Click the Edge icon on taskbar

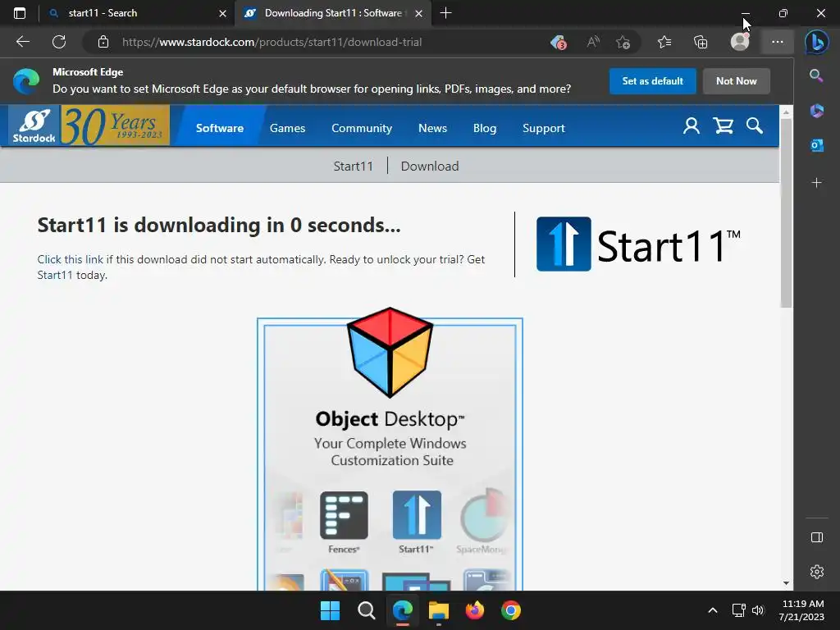(402, 610)
